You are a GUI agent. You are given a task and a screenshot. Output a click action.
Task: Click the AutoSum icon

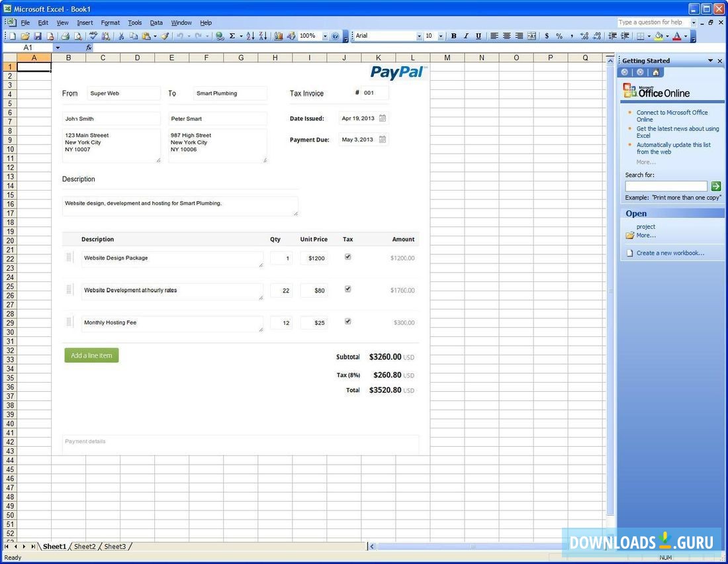coord(233,36)
